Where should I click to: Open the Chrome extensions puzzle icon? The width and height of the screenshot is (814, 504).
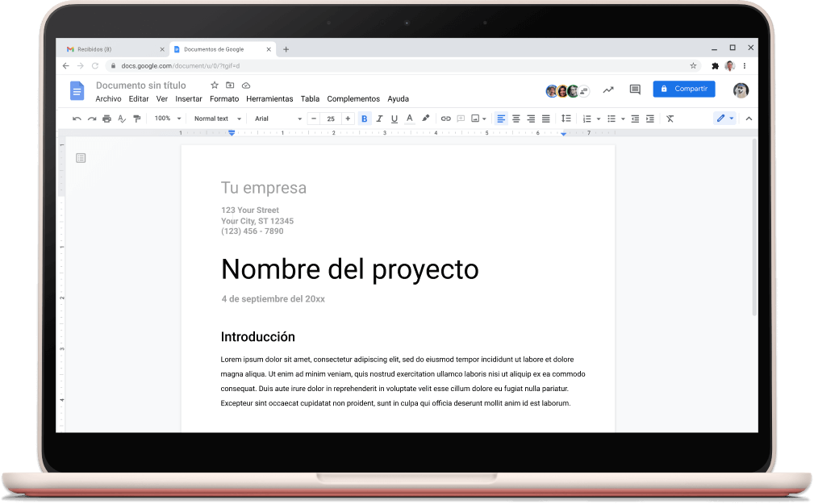[715, 66]
